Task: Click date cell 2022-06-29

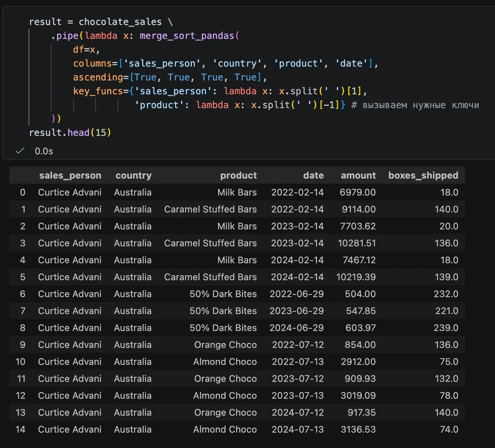Action: 297,294
